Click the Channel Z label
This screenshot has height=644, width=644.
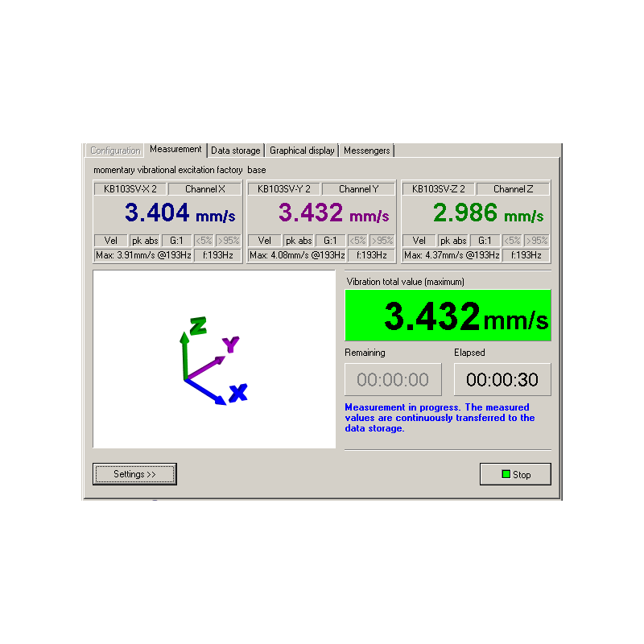click(513, 189)
